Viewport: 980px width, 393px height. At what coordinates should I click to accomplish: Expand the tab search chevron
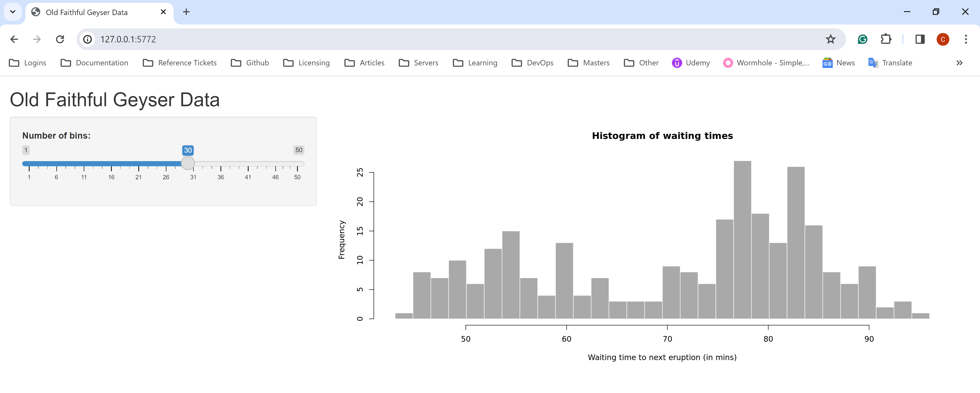click(x=13, y=12)
